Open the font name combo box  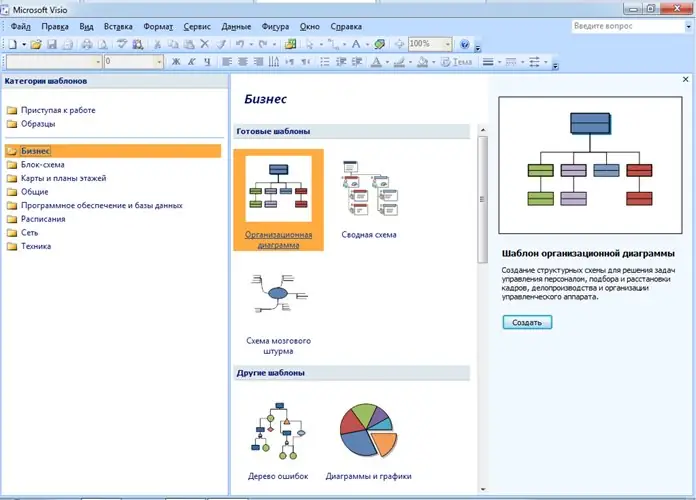pos(54,62)
